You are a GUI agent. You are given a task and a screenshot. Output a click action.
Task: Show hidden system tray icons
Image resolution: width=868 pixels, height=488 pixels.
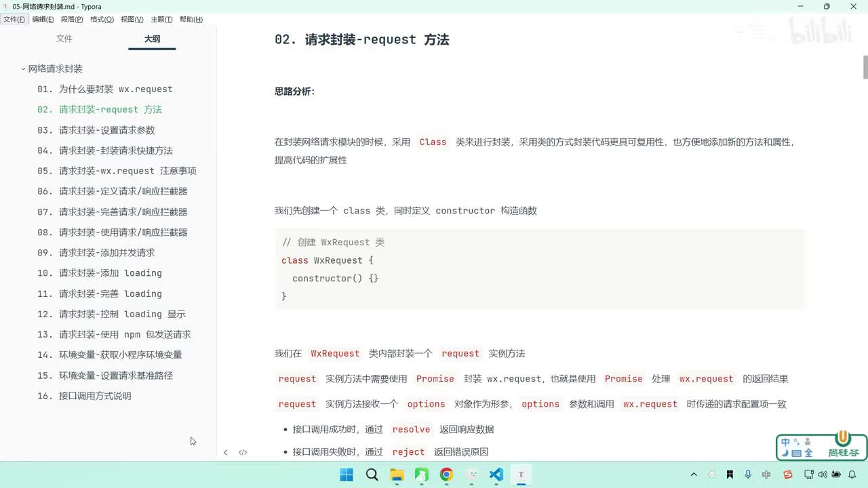pos(694,474)
